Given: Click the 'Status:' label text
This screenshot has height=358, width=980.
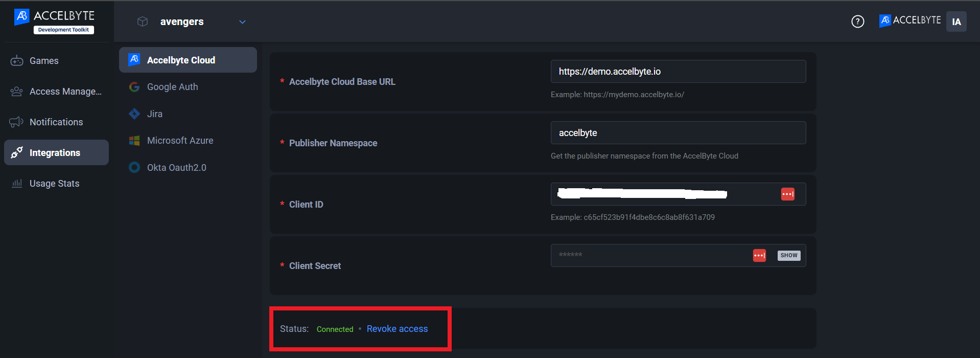Looking at the screenshot, I should [294, 329].
